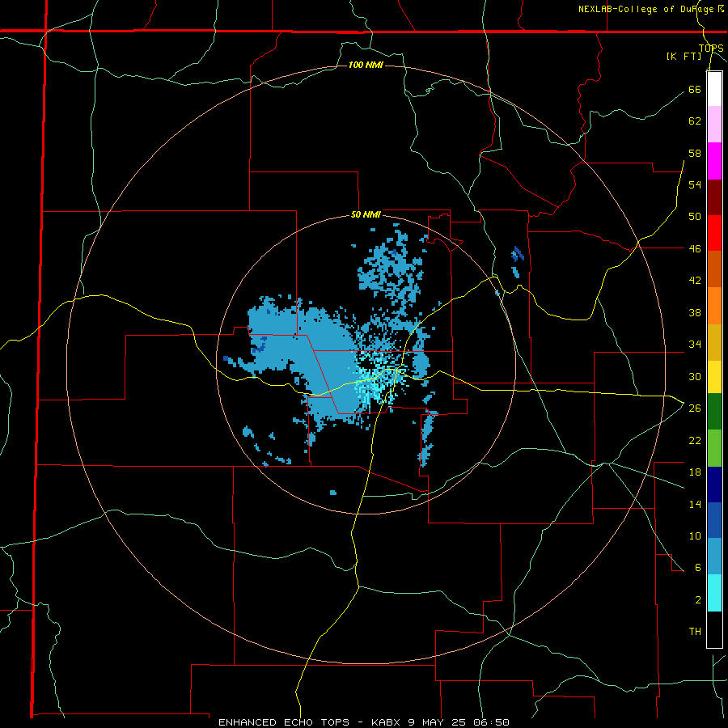Screen dimensions: 728x728
Task: Click the 2 legend value label
Action: [x=697, y=600]
